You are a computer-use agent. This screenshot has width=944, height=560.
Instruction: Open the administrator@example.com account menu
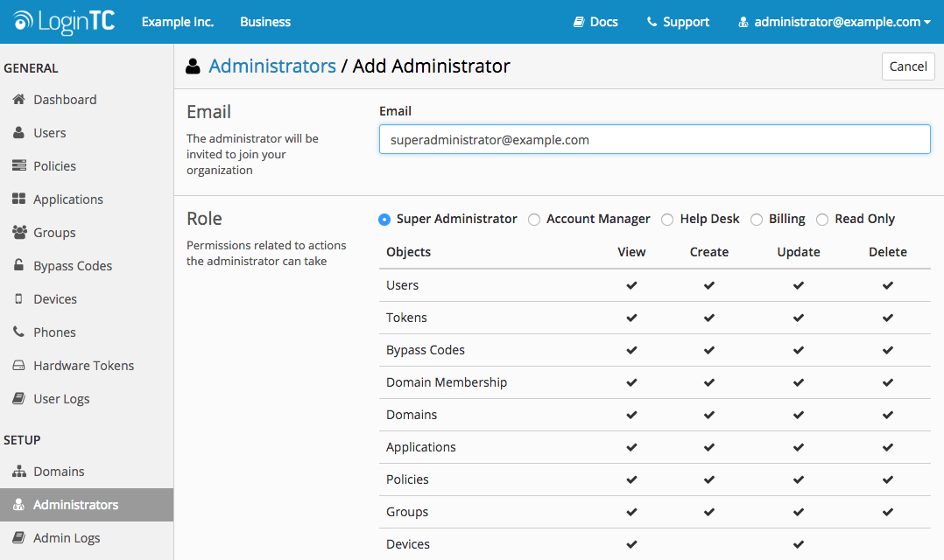[x=832, y=21]
